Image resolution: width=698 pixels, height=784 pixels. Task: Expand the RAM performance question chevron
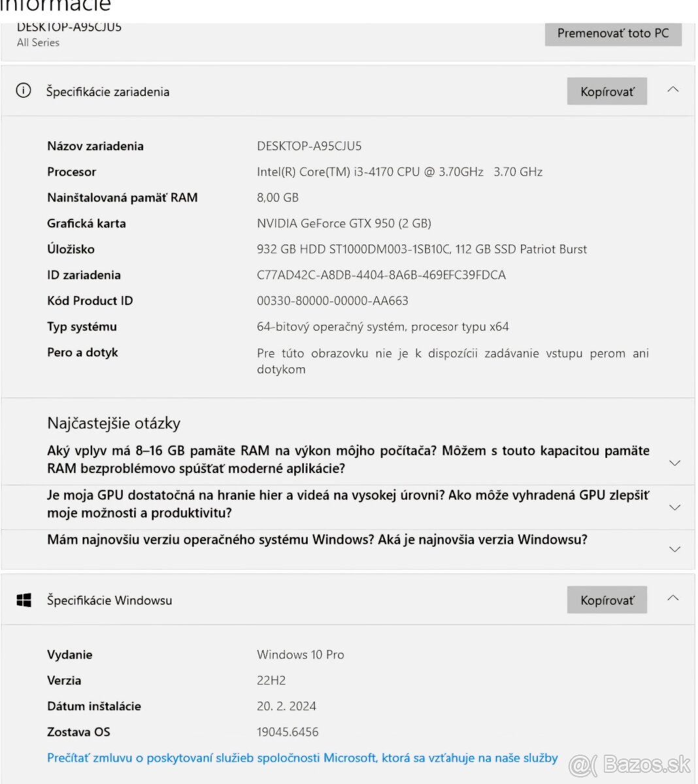pyautogui.click(x=675, y=463)
